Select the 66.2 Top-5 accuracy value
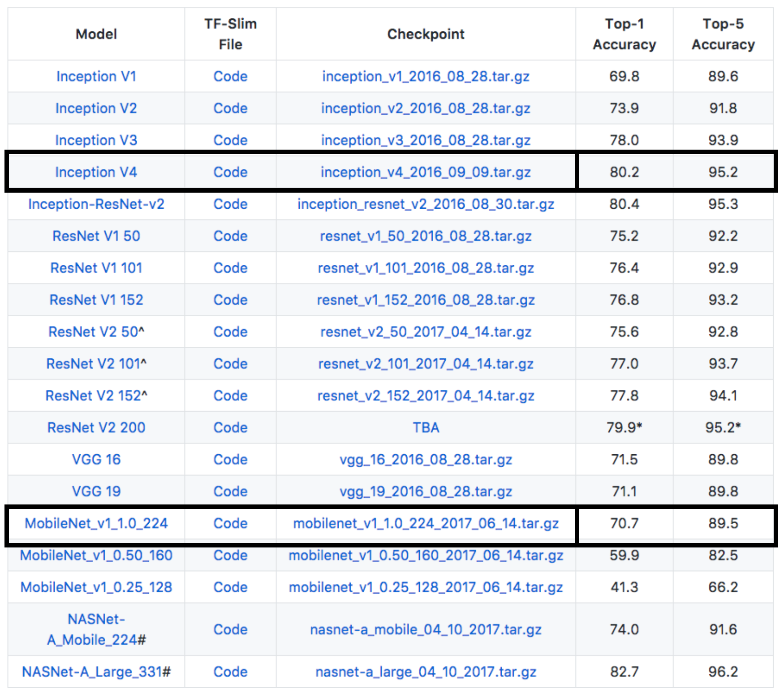This screenshot has height=698, width=784. (723, 587)
